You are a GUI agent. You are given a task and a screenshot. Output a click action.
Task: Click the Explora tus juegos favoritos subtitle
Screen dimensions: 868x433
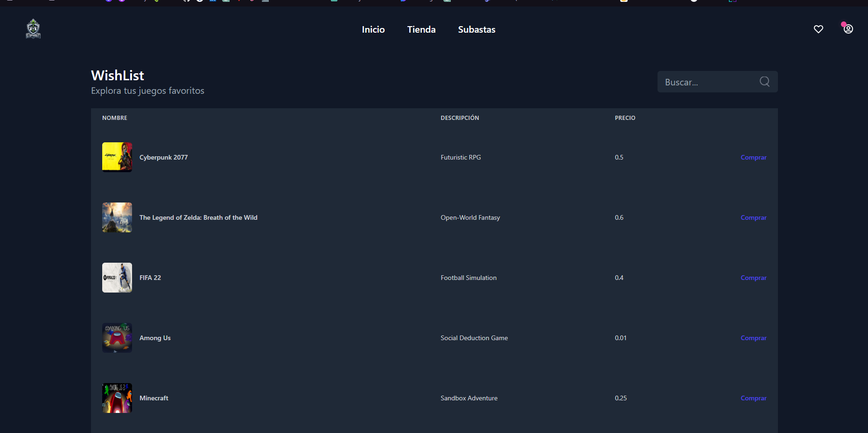click(147, 91)
